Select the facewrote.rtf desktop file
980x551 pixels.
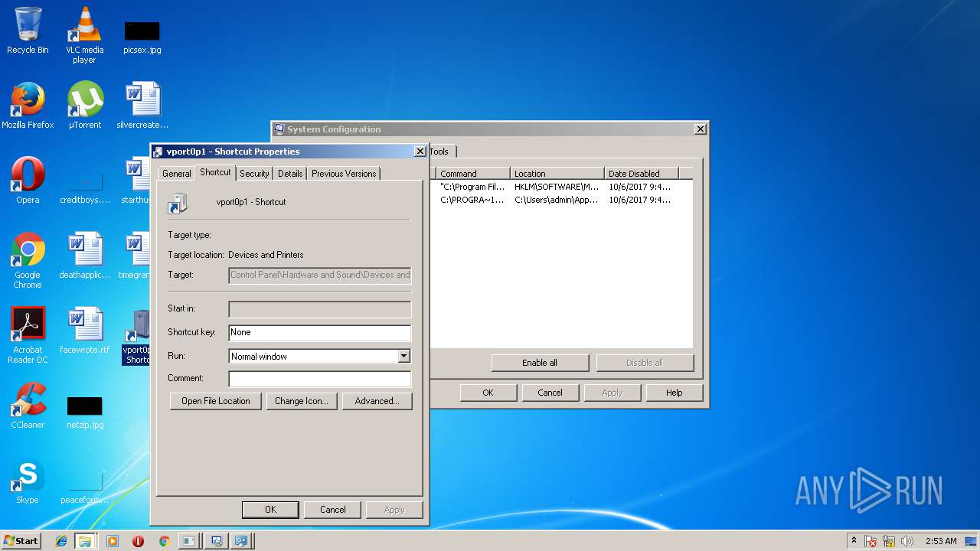point(85,331)
